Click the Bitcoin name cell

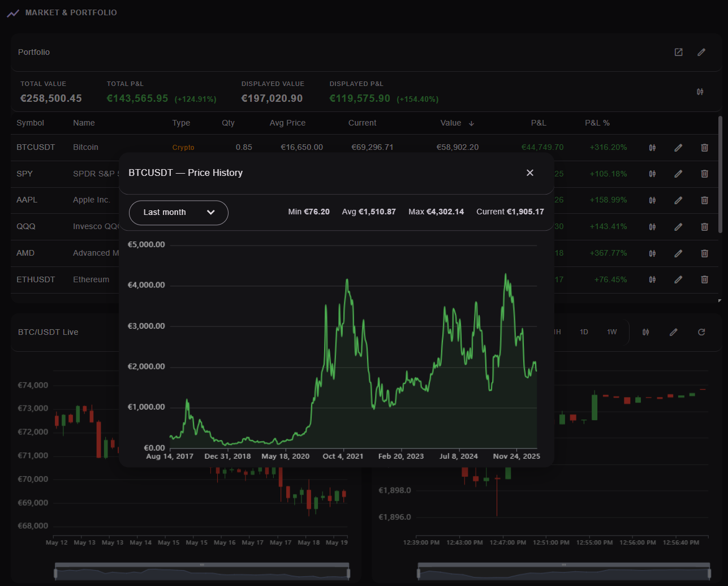(85, 147)
